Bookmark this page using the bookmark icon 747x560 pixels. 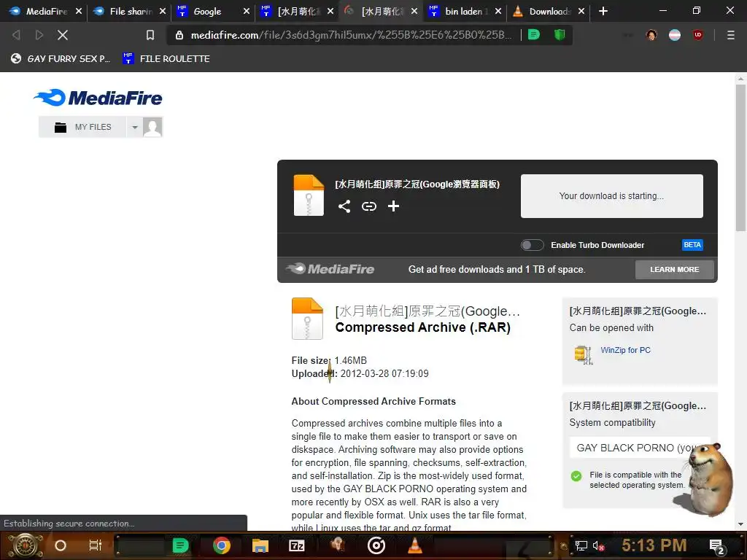pyautogui.click(x=150, y=35)
